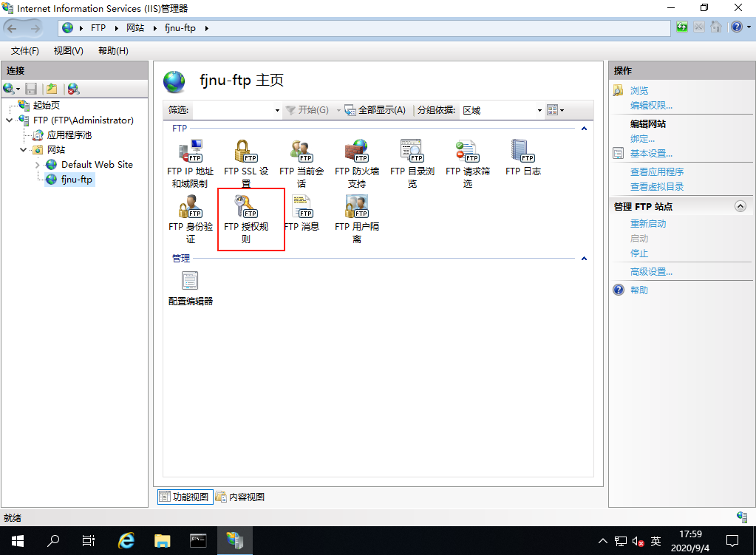Select 应用程序池 in the tree
This screenshot has height=555, width=756.
[x=69, y=135]
